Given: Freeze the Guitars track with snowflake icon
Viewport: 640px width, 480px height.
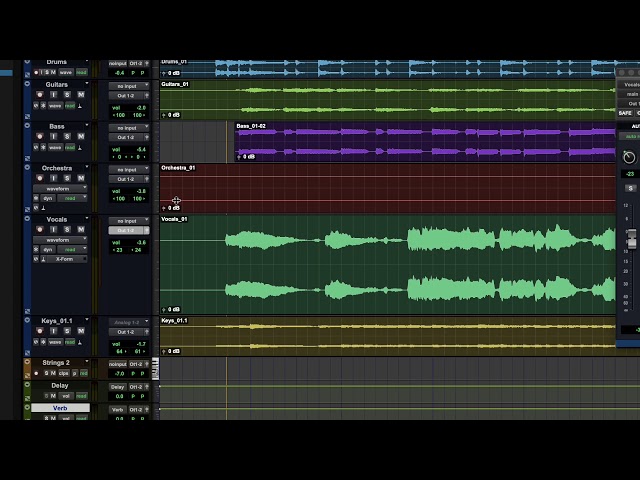Looking at the screenshot, I should click(43, 106).
